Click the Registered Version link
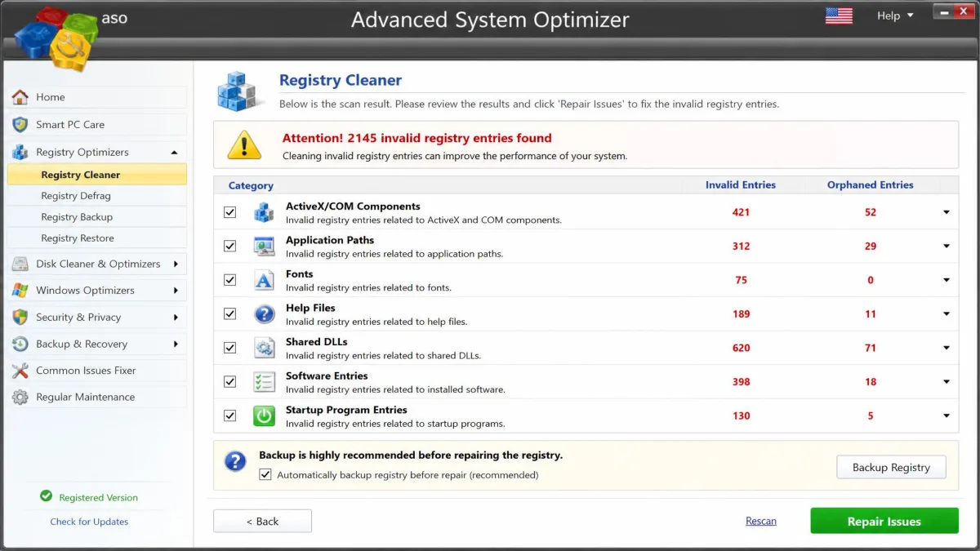The width and height of the screenshot is (980, 551). [98, 497]
